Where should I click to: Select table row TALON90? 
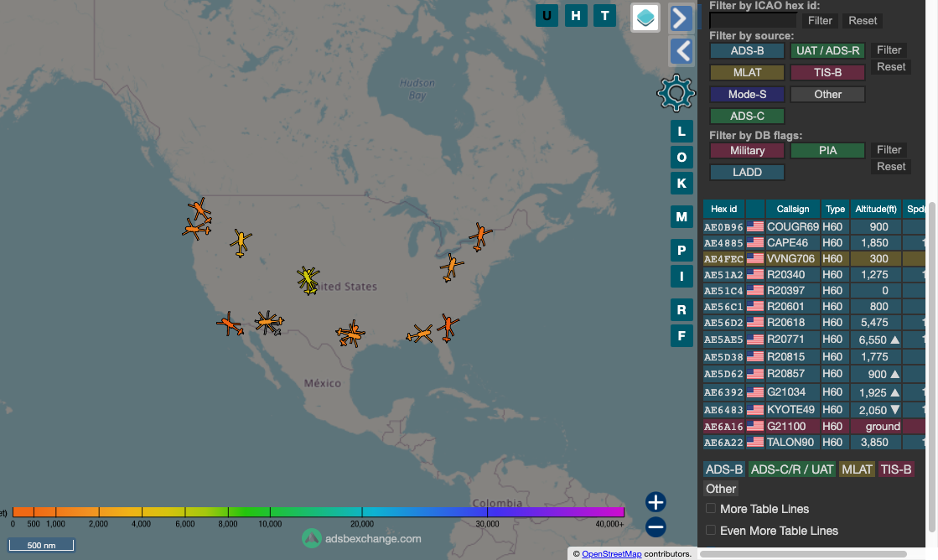click(814, 442)
